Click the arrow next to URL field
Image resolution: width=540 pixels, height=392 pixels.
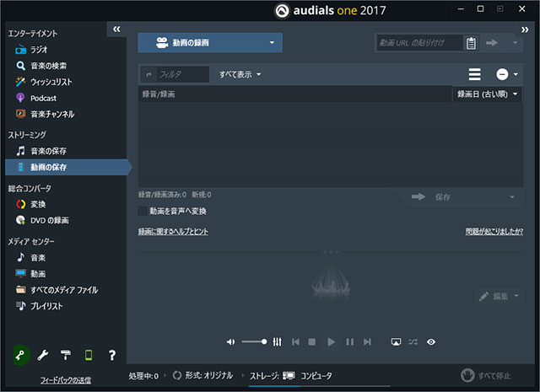492,43
